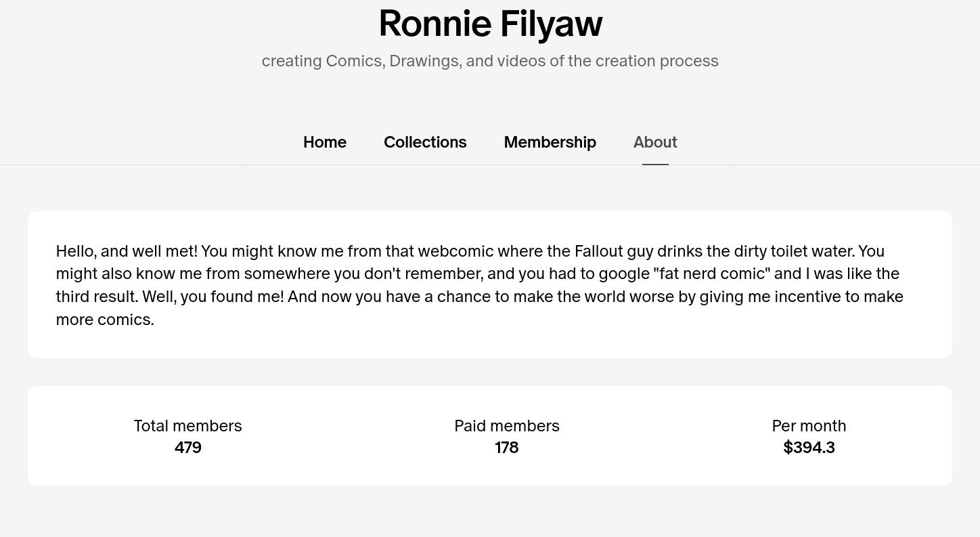
Task: Go to the Membership tab
Action: point(550,142)
